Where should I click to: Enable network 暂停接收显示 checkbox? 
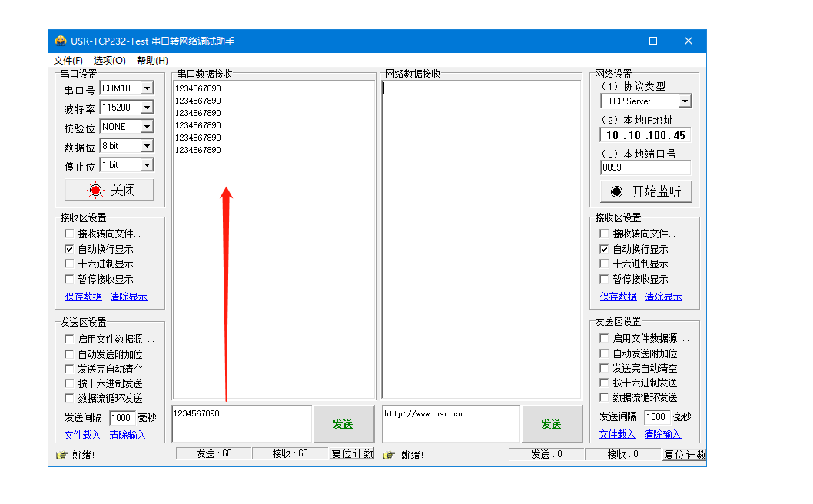pos(604,280)
